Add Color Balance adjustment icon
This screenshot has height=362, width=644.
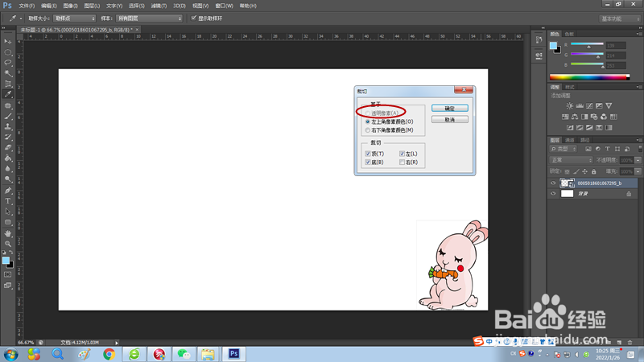pos(575,117)
